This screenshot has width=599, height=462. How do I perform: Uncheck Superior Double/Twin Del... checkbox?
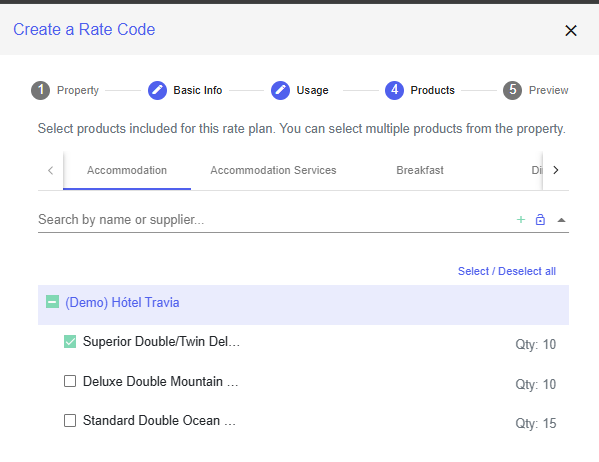pyautogui.click(x=70, y=342)
